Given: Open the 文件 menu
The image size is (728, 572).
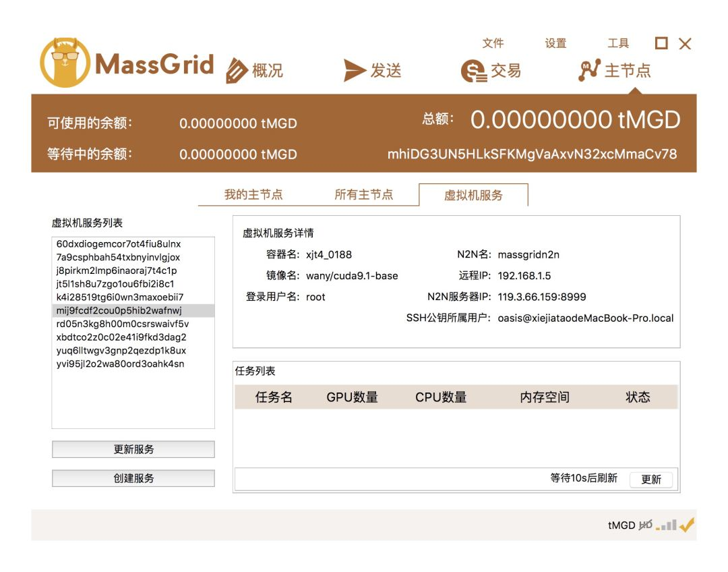Looking at the screenshot, I should tap(493, 43).
